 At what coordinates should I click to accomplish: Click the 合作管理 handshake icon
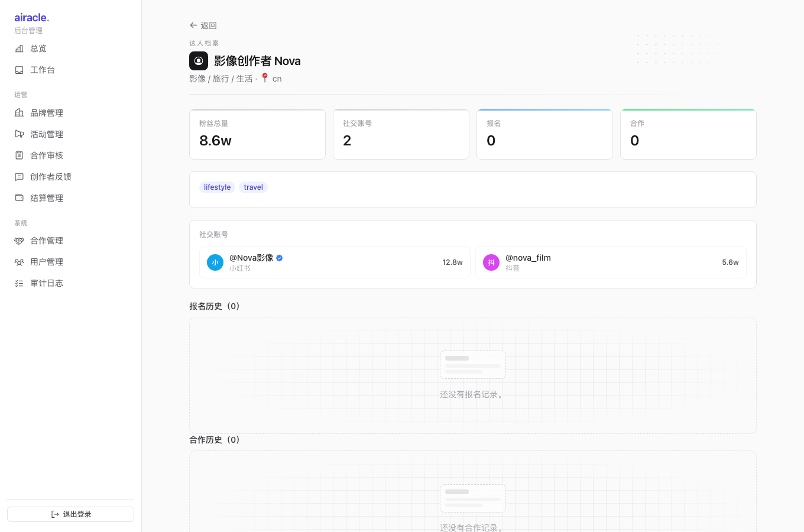pos(19,241)
